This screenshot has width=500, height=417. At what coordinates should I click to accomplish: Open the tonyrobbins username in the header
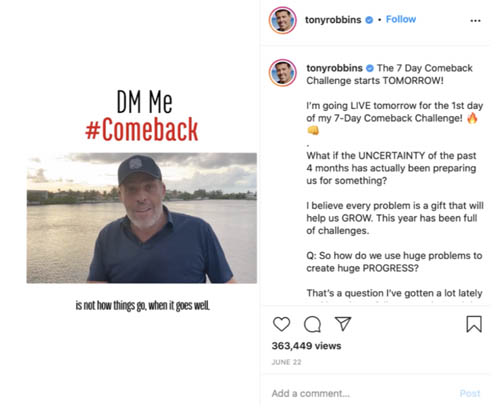pyautogui.click(x=333, y=20)
